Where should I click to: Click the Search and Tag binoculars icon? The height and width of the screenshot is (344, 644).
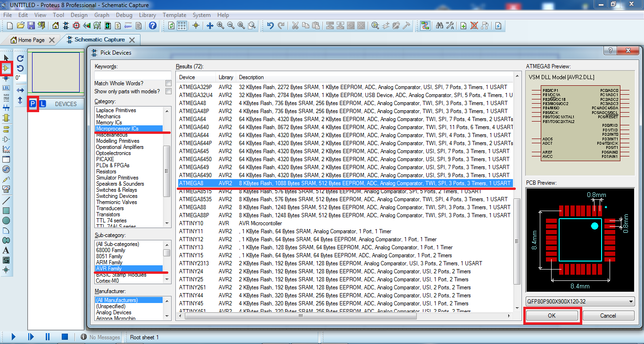pos(439,25)
